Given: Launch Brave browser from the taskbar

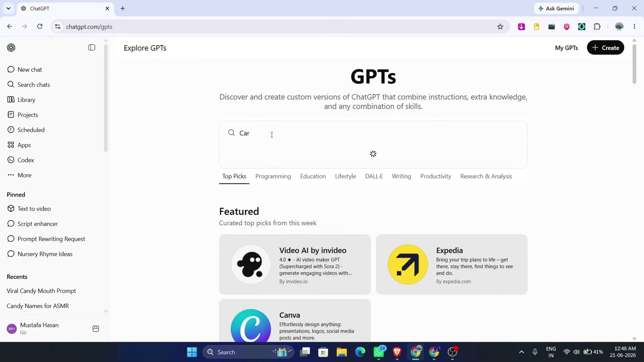Looking at the screenshot, I should pos(397,352).
